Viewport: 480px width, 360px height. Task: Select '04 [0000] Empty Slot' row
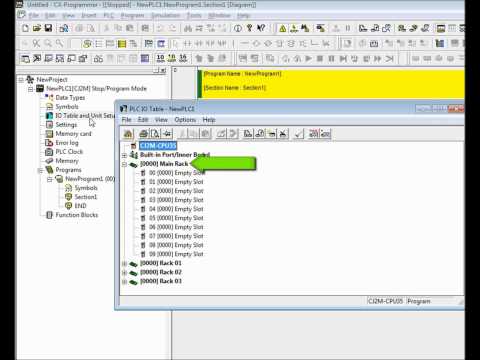coord(176,209)
